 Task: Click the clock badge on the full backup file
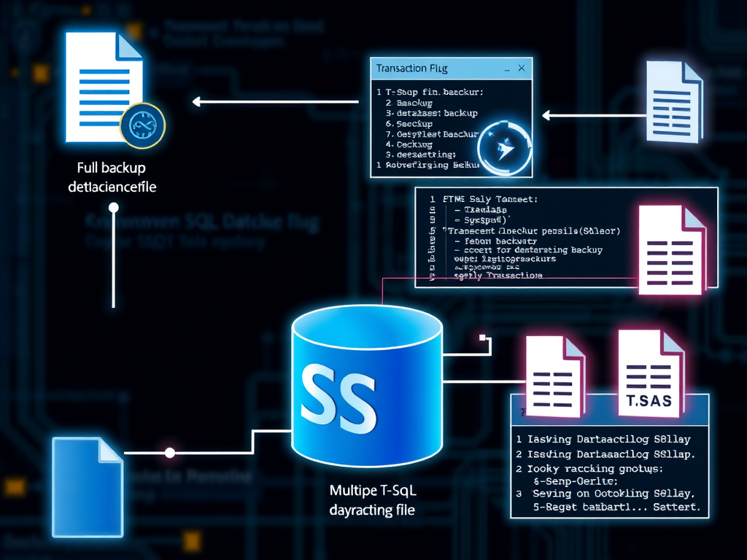pos(142,126)
